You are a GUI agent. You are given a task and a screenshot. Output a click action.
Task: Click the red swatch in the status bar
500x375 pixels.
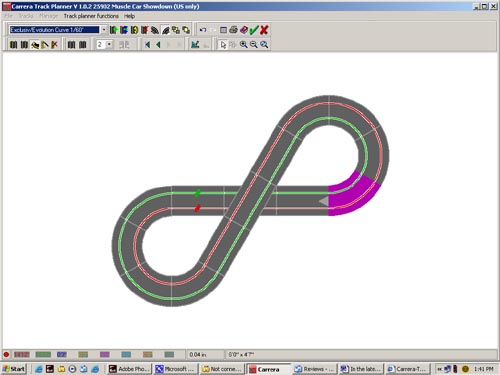pyautogui.click(x=22, y=354)
